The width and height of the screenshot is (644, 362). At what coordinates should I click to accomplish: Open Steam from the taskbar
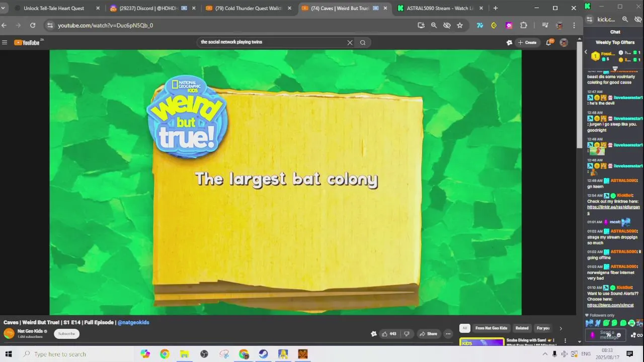[263, 354]
